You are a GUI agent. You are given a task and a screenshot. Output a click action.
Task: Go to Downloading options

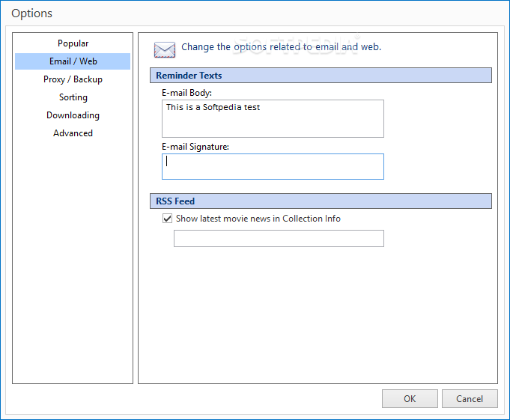click(x=73, y=115)
